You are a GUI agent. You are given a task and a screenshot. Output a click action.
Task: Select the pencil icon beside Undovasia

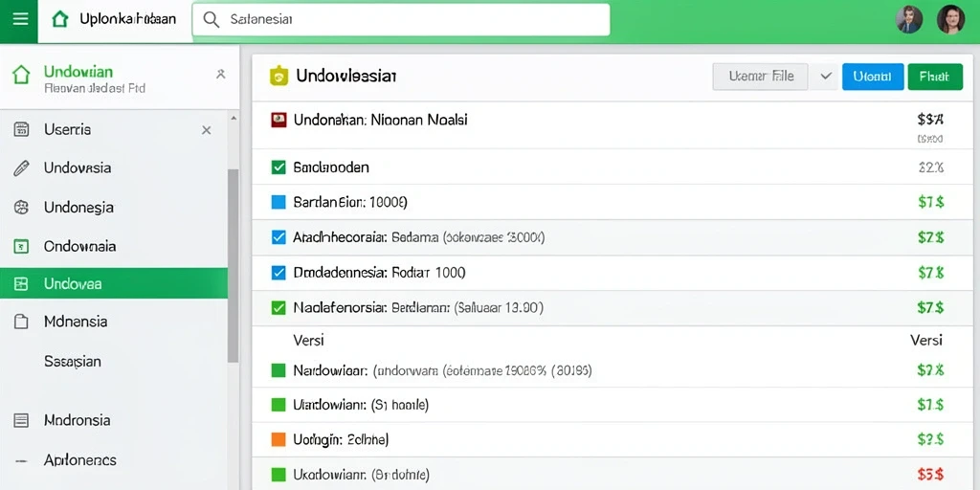tap(21, 168)
